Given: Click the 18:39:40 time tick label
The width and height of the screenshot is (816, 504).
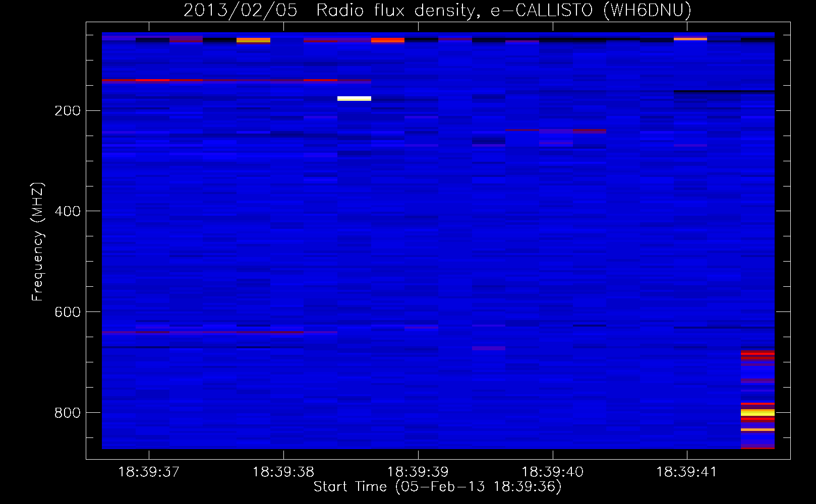Looking at the screenshot, I should 553,472.
